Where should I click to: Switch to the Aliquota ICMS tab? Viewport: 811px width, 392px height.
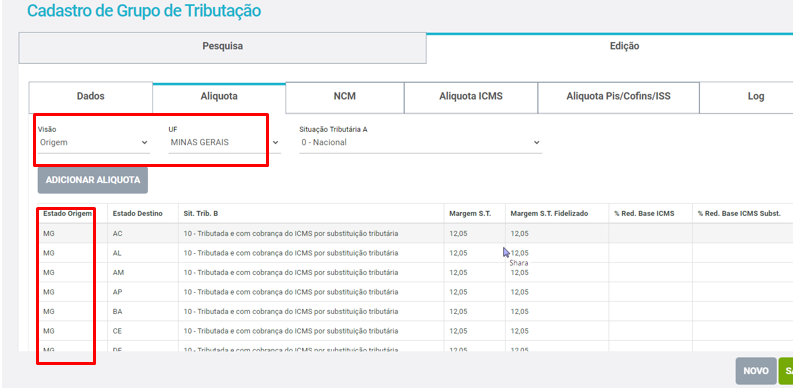pyautogui.click(x=471, y=97)
